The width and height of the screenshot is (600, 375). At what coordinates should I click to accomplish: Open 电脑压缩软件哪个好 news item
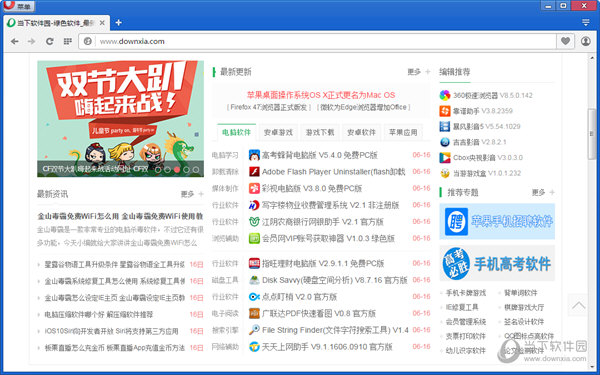(99, 315)
